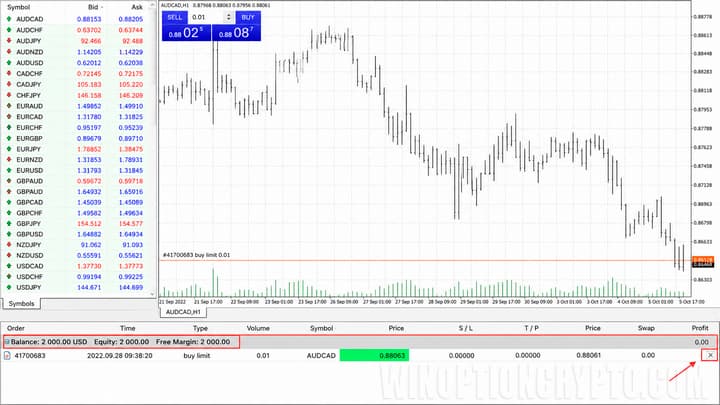Click the arrow icon beside USDCAD
Screen dimensions: 720x405
tap(9, 266)
